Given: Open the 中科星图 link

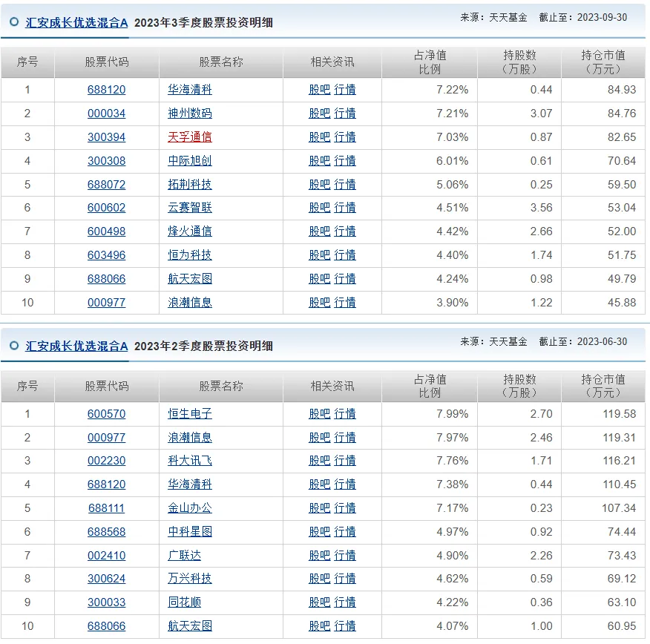Looking at the screenshot, I should 190,532.
